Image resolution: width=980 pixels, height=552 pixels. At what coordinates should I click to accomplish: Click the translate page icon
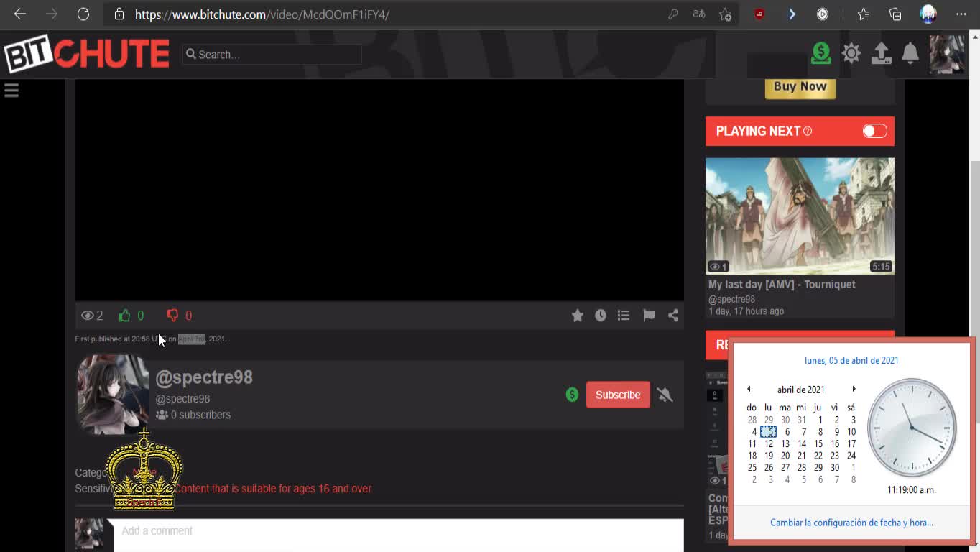pos(699,14)
